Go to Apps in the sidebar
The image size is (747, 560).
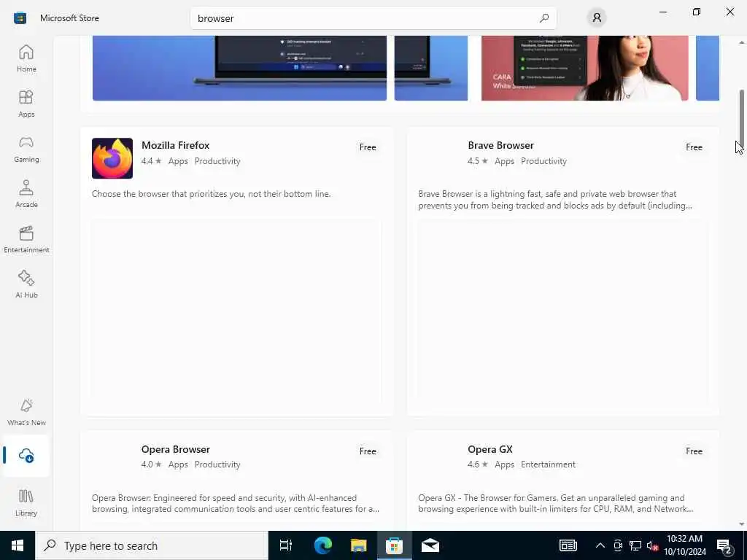point(26,104)
